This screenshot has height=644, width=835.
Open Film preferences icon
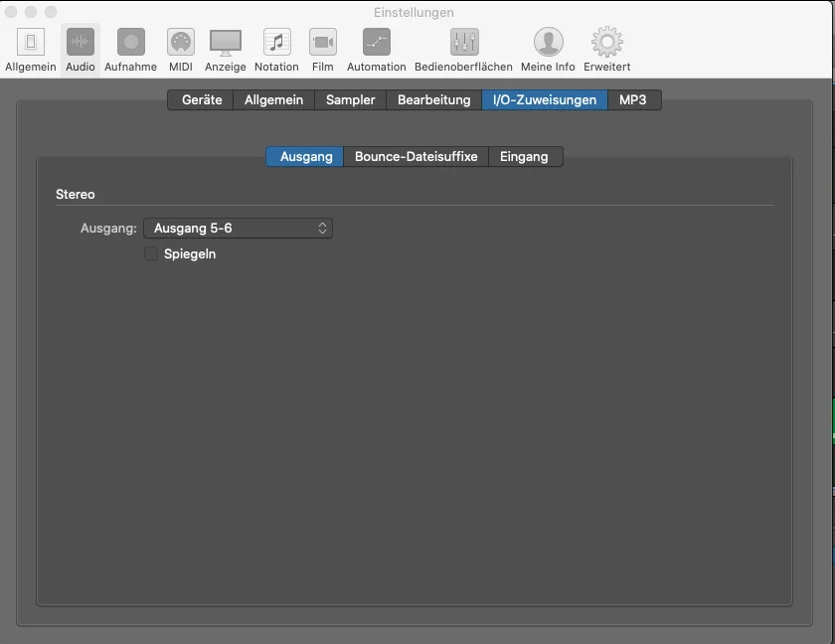click(x=323, y=42)
